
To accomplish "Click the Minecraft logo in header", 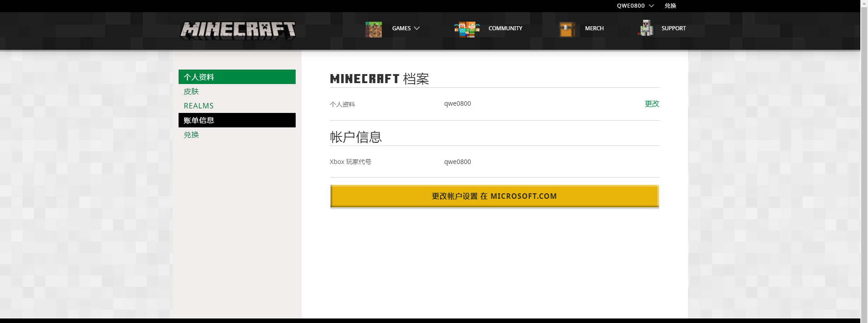I will (238, 30).
